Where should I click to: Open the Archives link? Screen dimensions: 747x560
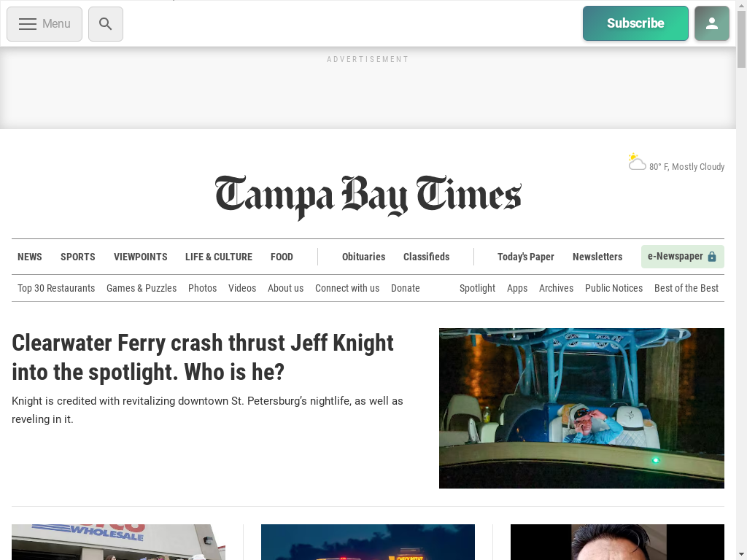coord(556,288)
